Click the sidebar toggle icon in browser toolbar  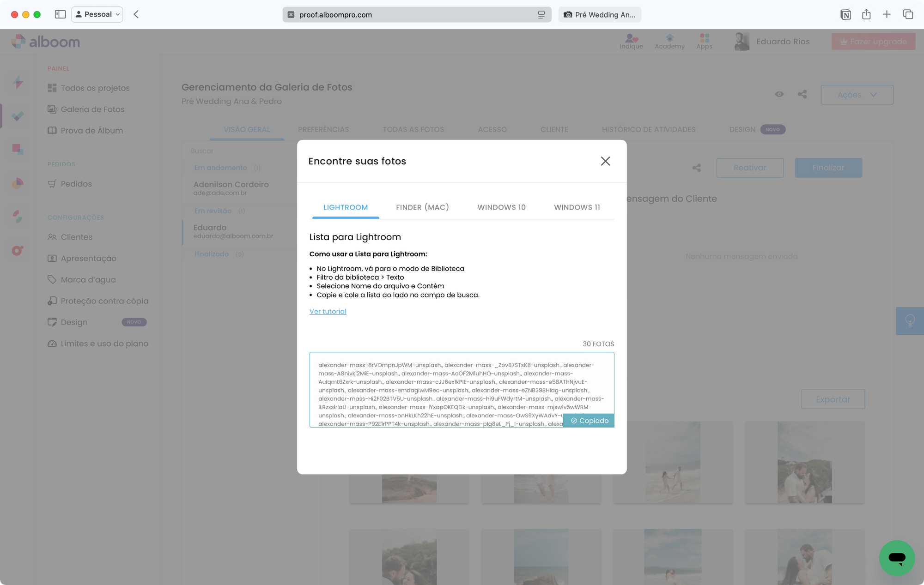pos(60,14)
